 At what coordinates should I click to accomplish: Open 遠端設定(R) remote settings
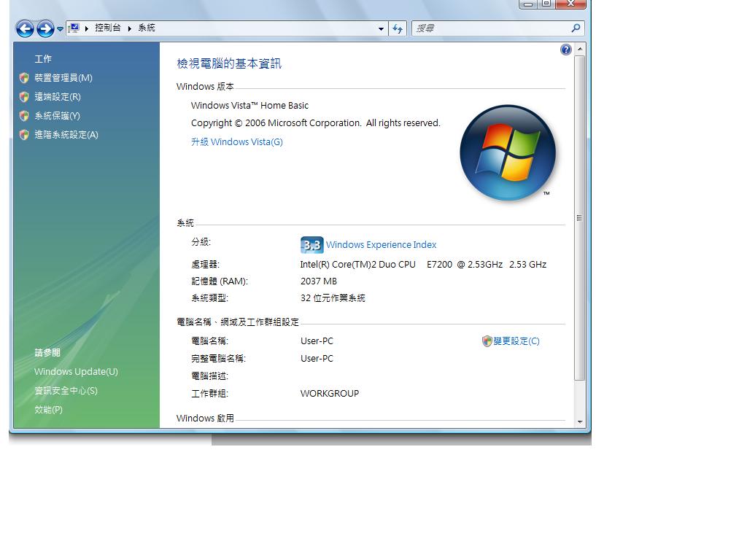pyautogui.click(x=58, y=97)
